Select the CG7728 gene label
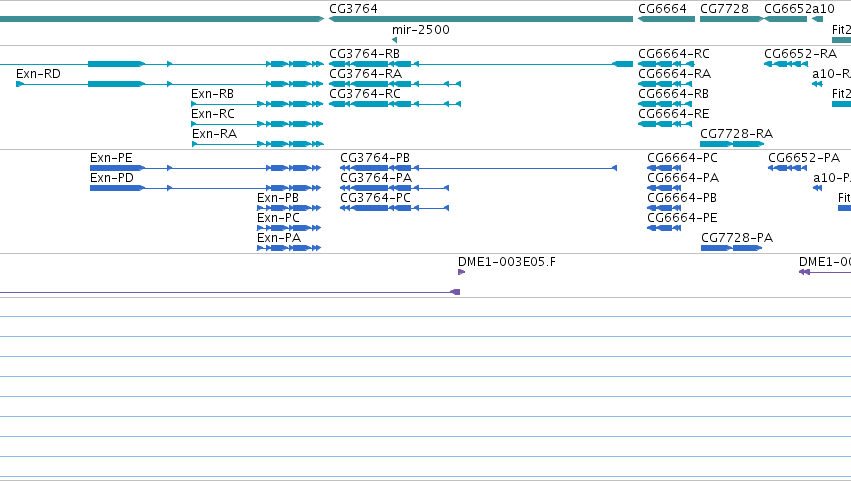 pyautogui.click(x=724, y=9)
